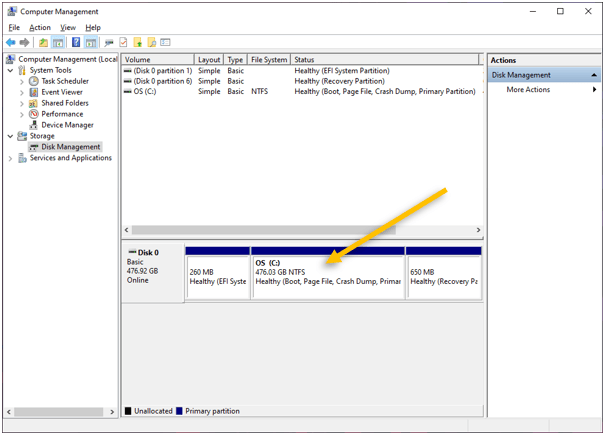The height and width of the screenshot is (437, 606).
Task: Open the View menu
Action: (68, 27)
